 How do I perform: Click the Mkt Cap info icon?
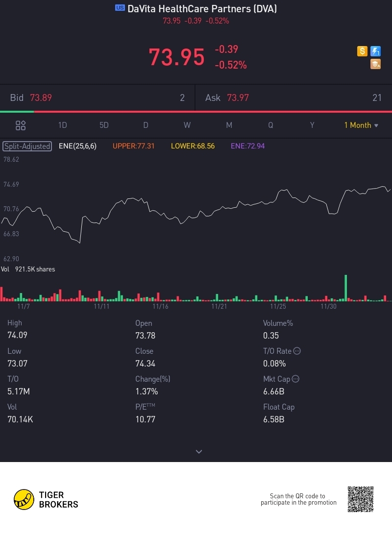tap(295, 379)
